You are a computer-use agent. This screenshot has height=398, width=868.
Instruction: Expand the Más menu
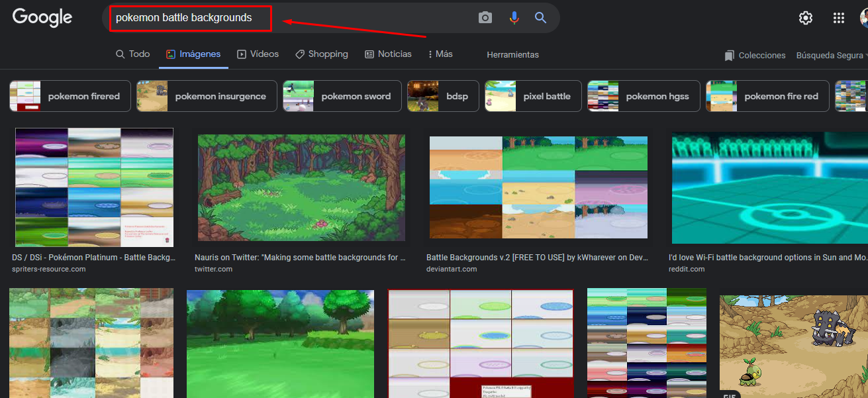[440, 54]
